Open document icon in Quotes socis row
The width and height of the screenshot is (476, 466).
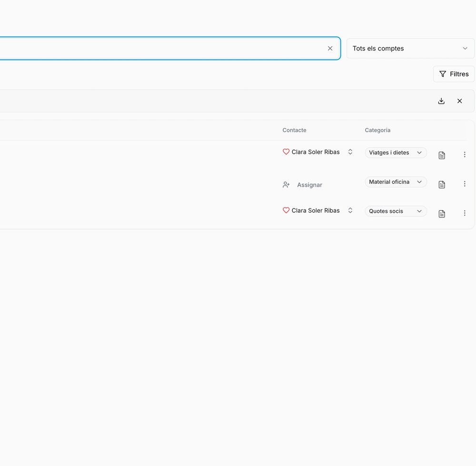[442, 214]
